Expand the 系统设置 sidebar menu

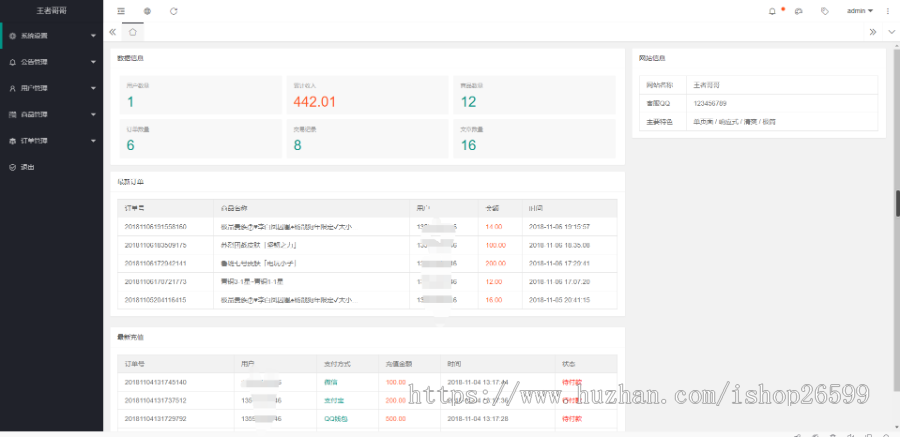[x=50, y=36]
